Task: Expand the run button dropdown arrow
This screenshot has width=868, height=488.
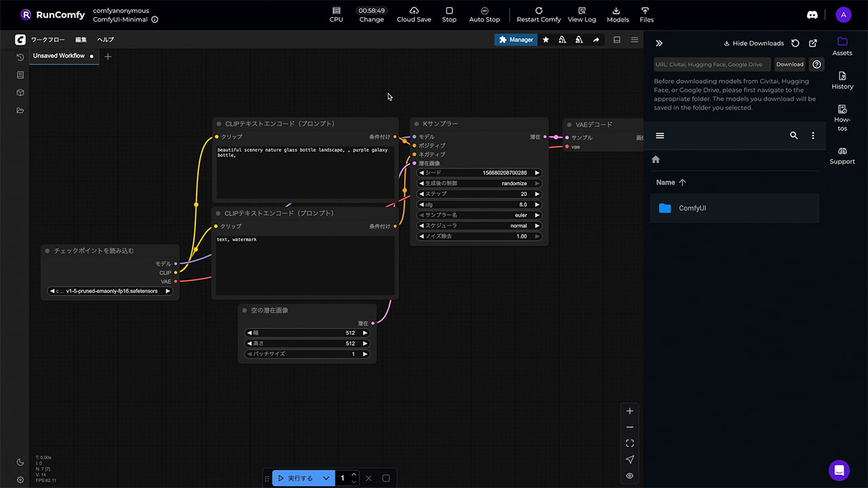Action: (x=326, y=479)
